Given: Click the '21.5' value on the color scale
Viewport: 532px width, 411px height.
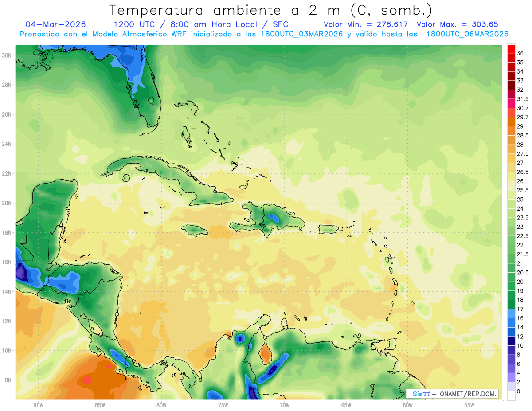Looking at the screenshot, I should [523, 254].
